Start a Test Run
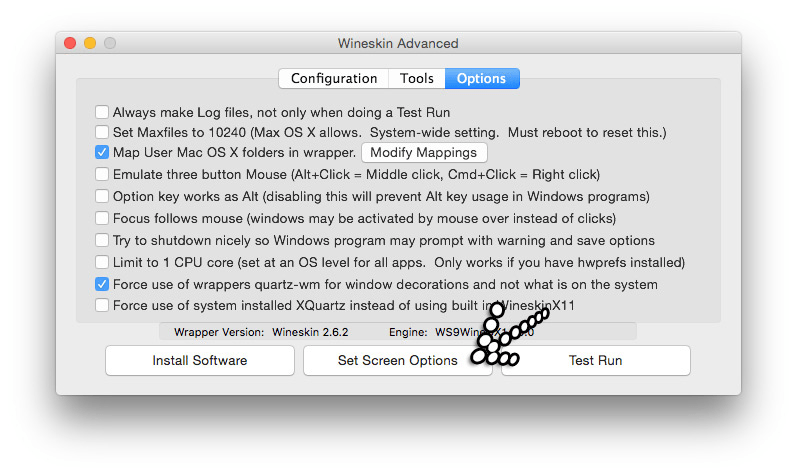 click(x=596, y=360)
